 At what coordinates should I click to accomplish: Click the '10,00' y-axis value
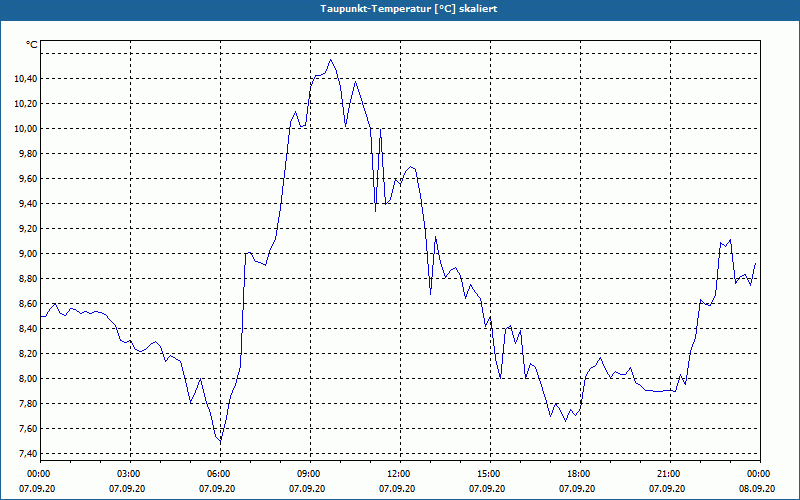(25, 129)
